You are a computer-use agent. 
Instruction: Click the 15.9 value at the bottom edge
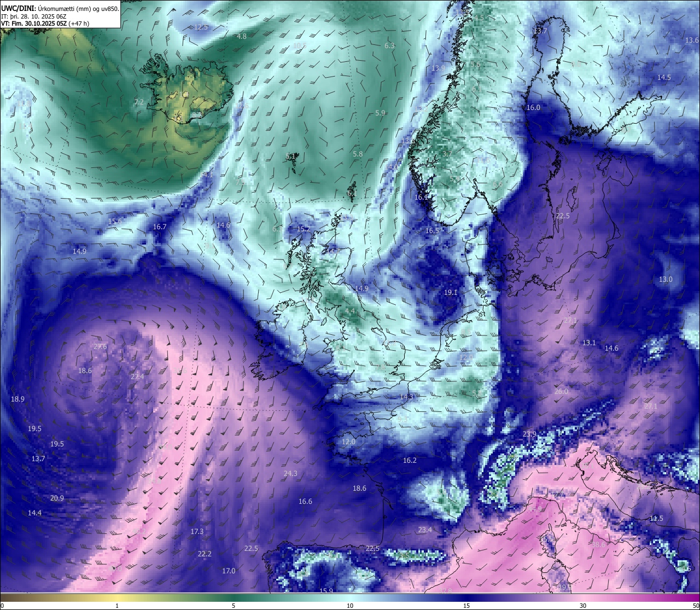point(326,591)
